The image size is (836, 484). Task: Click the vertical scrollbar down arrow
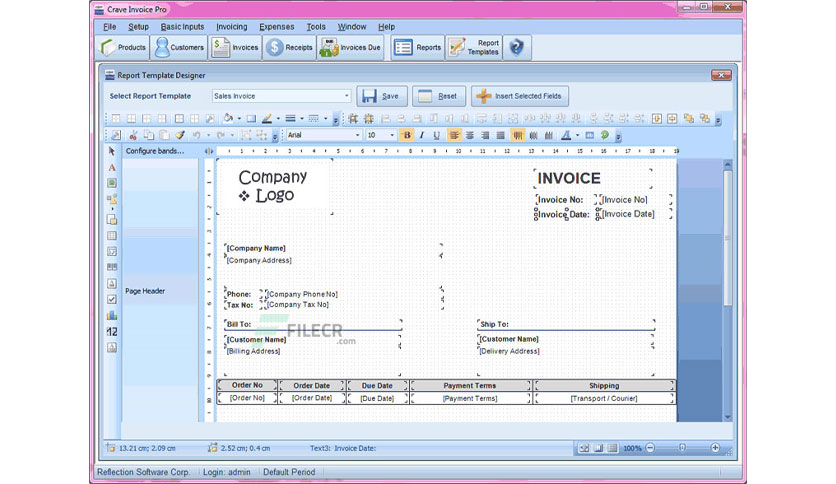[728, 417]
